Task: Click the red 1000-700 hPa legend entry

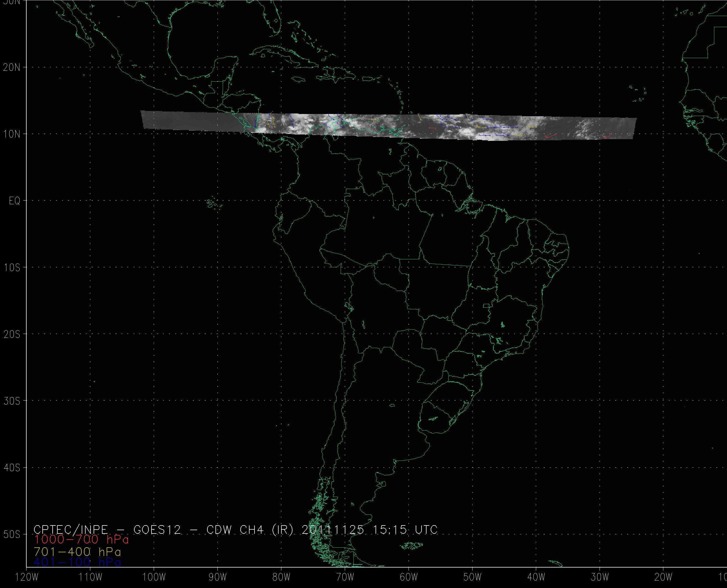Action: (x=81, y=540)
